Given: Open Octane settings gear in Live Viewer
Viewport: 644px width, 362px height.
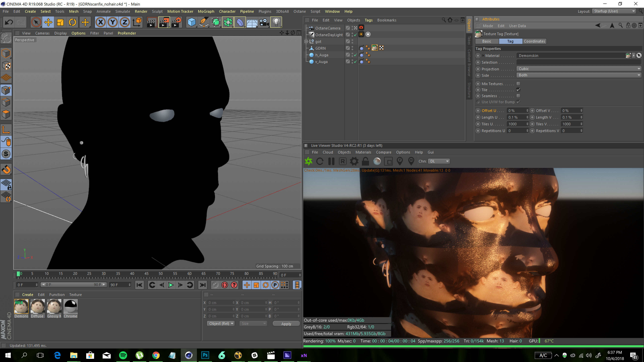Looking at the screenshot, I should (354, 161).
